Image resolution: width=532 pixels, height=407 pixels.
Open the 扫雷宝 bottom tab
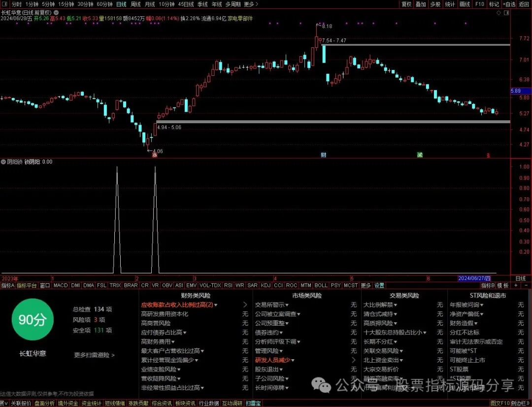point(254,403)
